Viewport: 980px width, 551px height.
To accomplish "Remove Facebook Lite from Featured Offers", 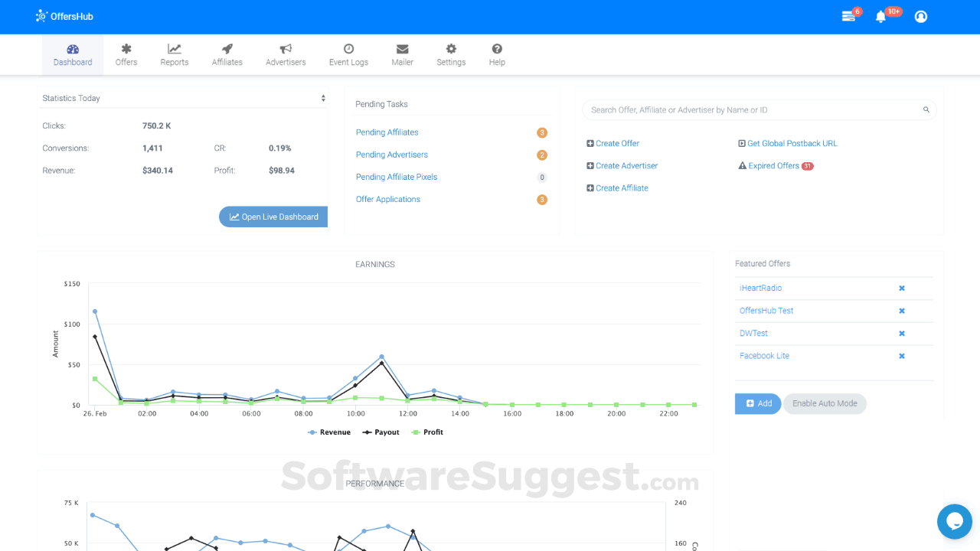I will [901, 355].
